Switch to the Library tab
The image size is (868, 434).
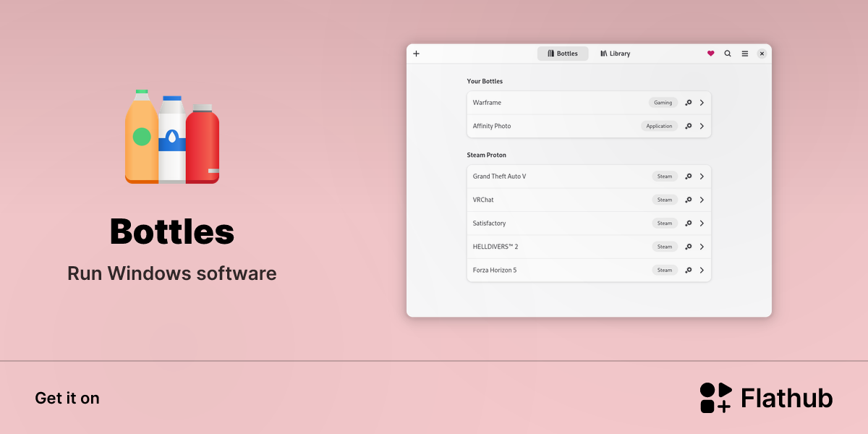pos(616,54)
